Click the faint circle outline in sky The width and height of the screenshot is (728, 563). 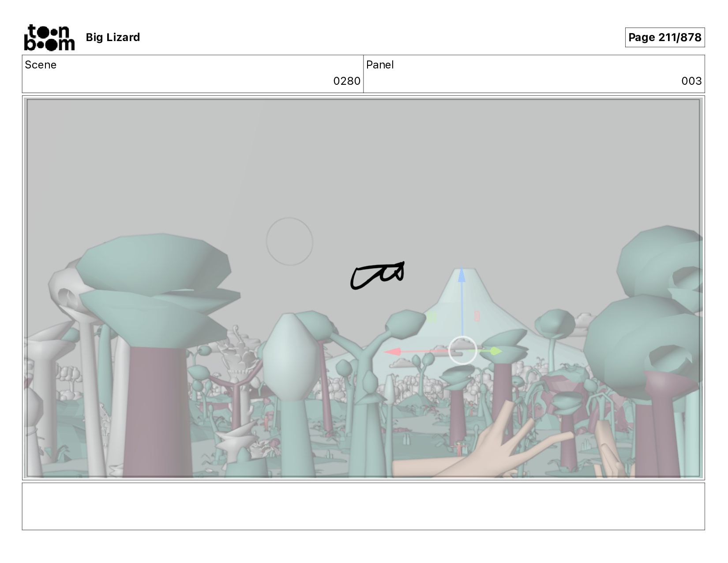pos(289,242)
